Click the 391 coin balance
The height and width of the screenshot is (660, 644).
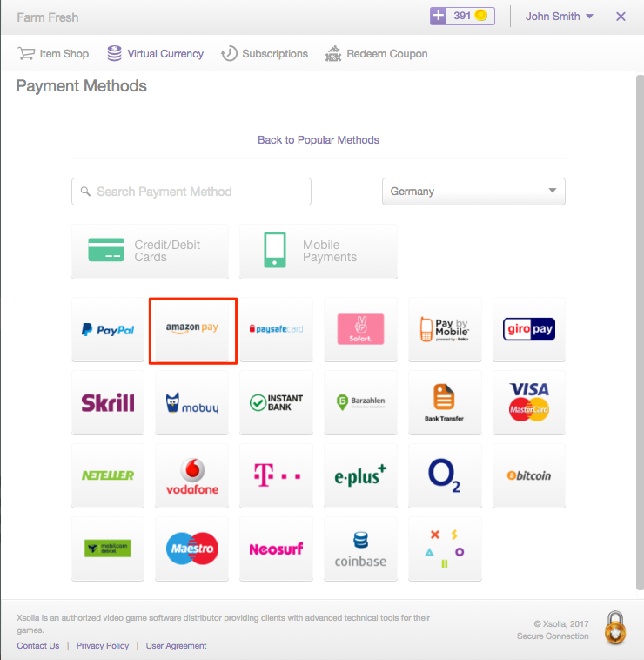tap(470, 16)
